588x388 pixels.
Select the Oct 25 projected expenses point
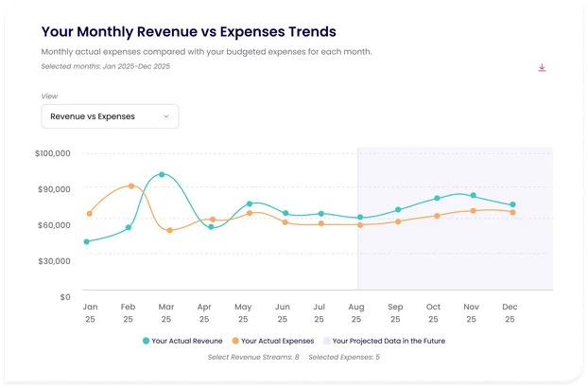click(x=437, y=216)
